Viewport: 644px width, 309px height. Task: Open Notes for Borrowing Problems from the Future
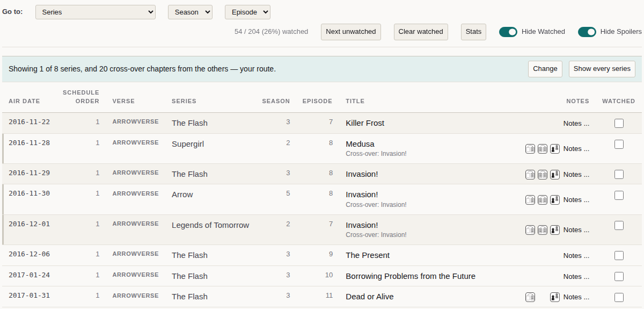[576, 277]
